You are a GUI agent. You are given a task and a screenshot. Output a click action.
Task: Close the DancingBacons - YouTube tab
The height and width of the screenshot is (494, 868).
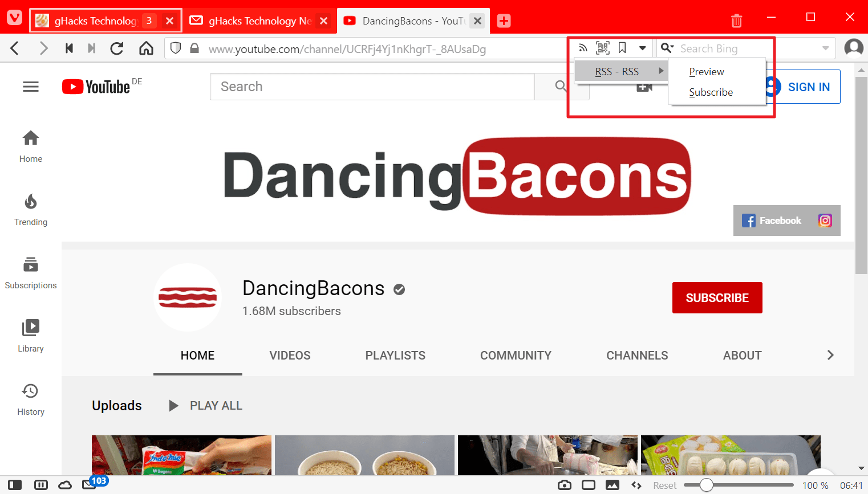pyautogui.click(x=478, y=21)
